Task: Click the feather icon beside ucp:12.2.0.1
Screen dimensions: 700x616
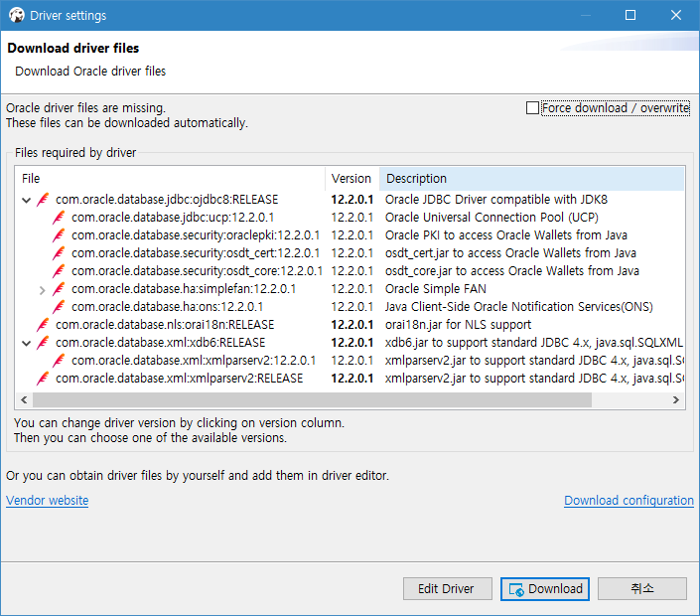Action: pyautogui.click(x=59, y=218)
